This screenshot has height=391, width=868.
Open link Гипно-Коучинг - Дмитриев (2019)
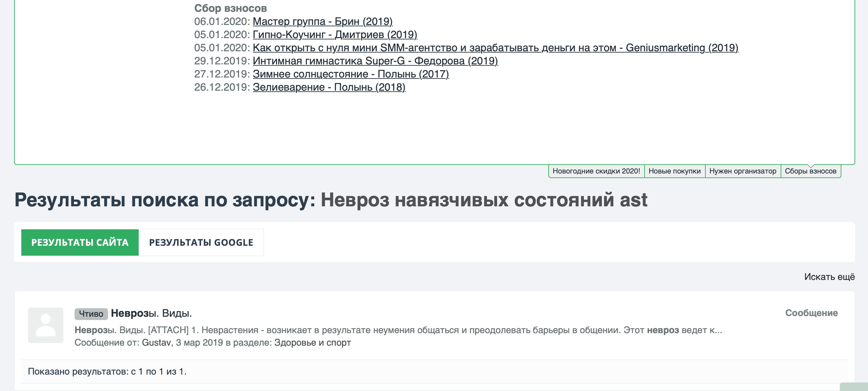coord(335,34)
